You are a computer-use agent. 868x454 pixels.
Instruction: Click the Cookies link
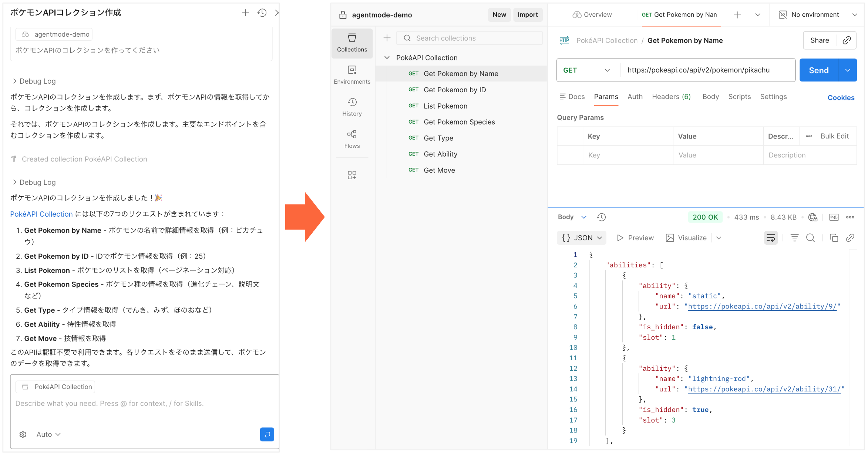841,98
